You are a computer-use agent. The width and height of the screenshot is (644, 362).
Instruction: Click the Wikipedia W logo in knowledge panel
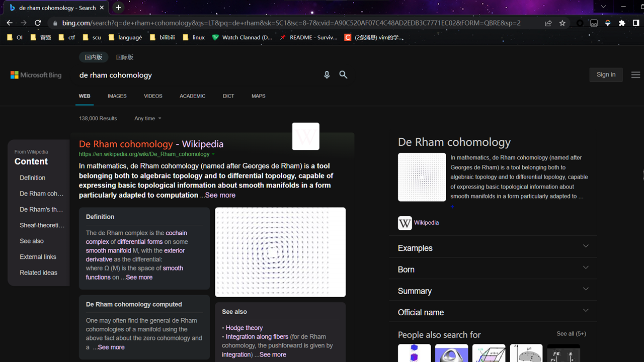click(405, 223)
